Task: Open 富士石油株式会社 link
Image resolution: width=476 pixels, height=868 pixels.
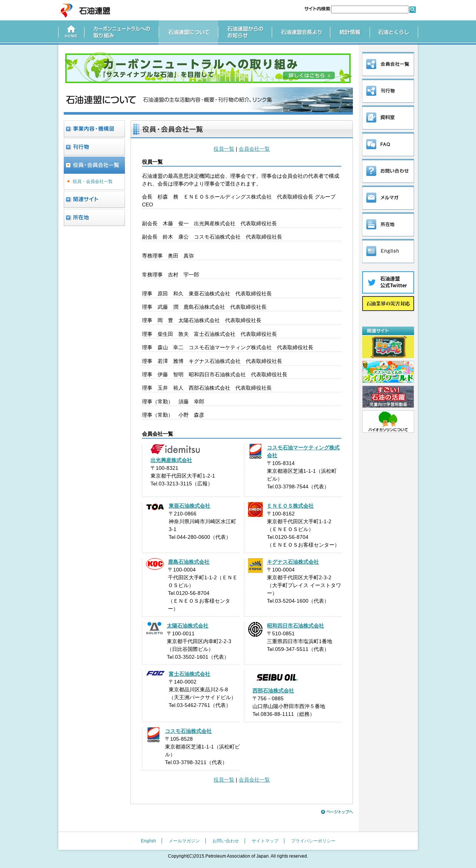Action: point(189,674)
